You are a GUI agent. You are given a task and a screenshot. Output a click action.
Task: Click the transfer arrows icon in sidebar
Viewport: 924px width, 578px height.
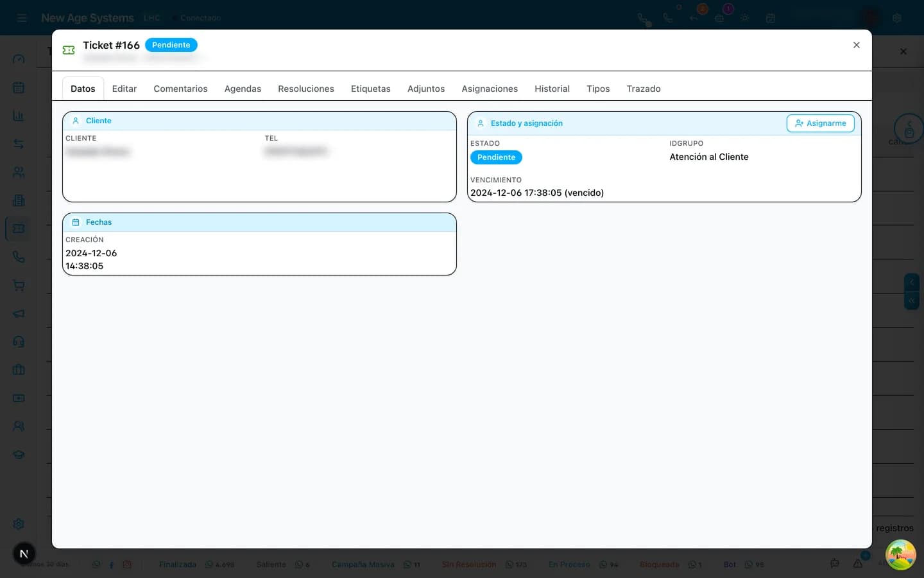tap(19, 144)
